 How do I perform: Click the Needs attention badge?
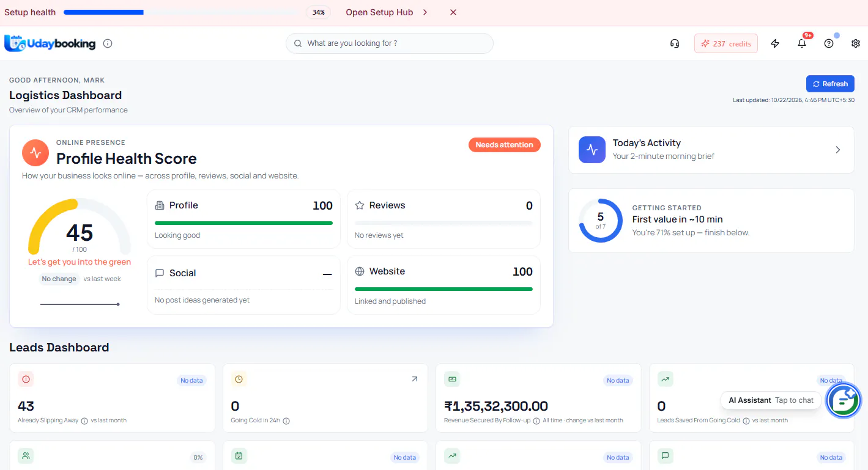[x=505, y=145]
